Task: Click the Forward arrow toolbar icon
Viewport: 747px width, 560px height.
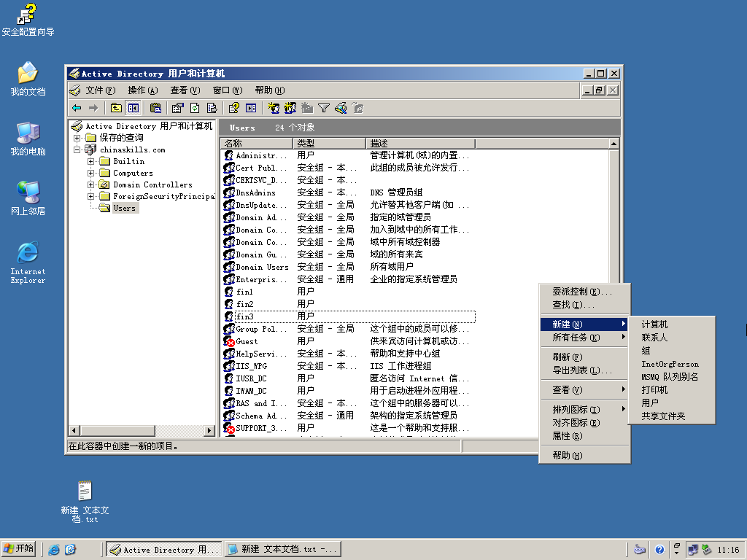Action: (93, 108)
